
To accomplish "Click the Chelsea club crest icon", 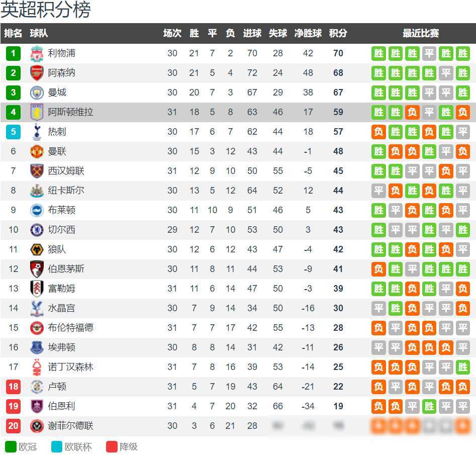I will pyautogui.click(x=37, y=230).
